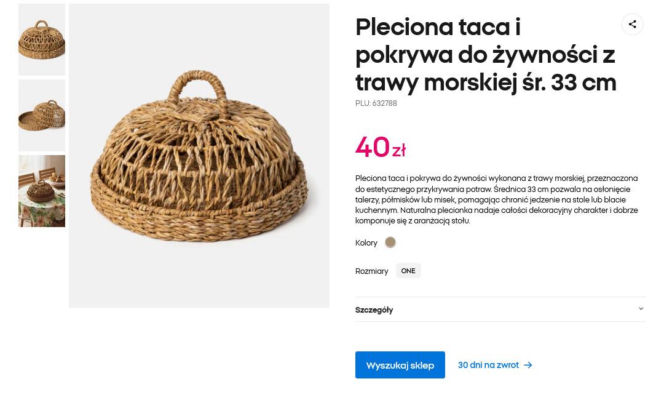
Task: Click the Szczegóły section label
Action: (374, 310)
